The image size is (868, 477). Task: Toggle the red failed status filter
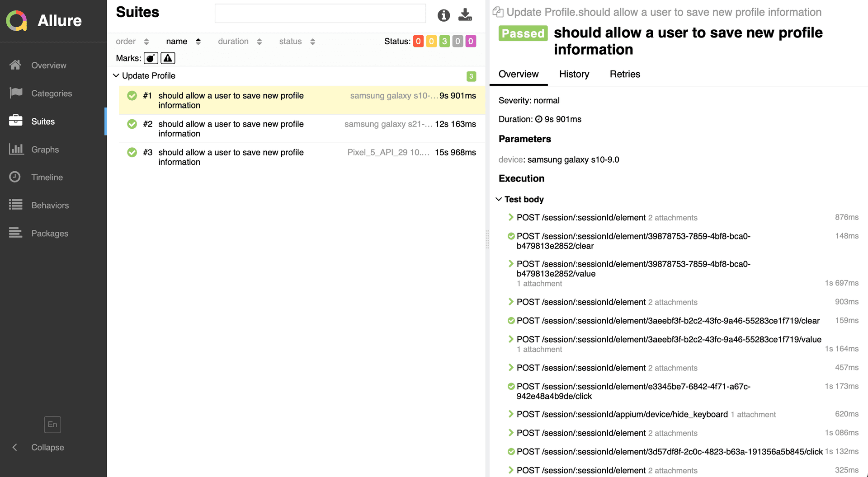(x=418, y=42)
